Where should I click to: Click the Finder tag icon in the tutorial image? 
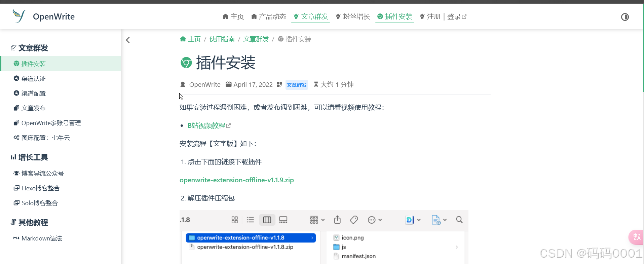point(354,220)
